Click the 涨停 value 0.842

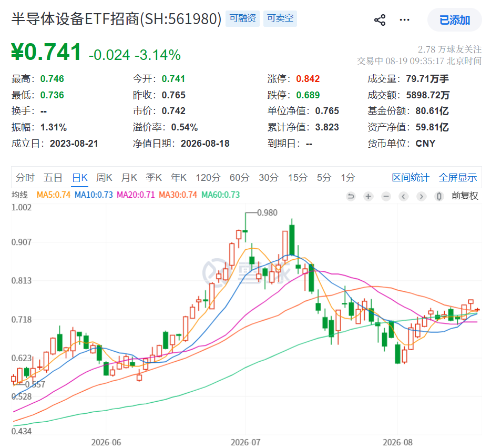point(308,79)
